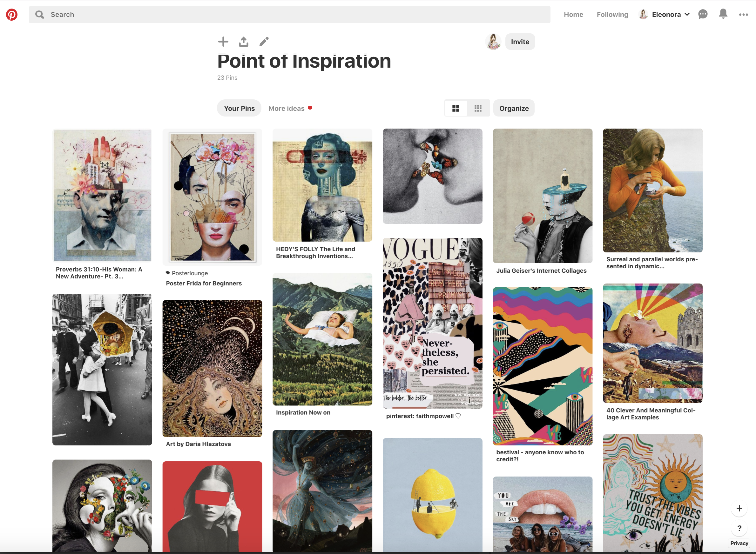756x554 pixels.
Task: Click the pencil icon to edit the board
Action: (x=264, y=42)
